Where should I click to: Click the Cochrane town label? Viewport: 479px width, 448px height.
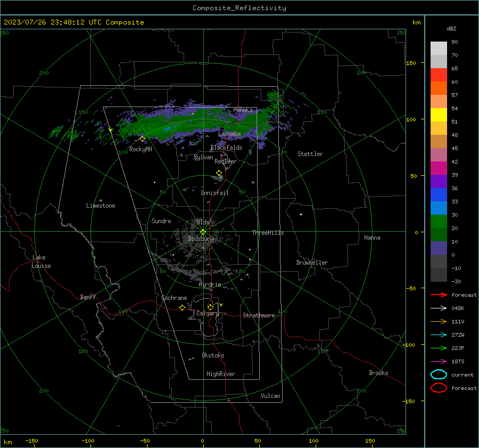174,298
